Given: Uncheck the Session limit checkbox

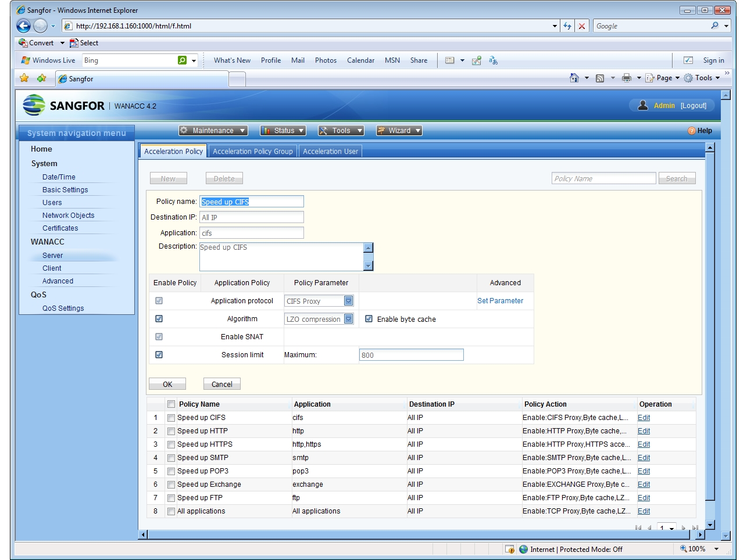Looking at the screenshot, I should click(159, 355).
